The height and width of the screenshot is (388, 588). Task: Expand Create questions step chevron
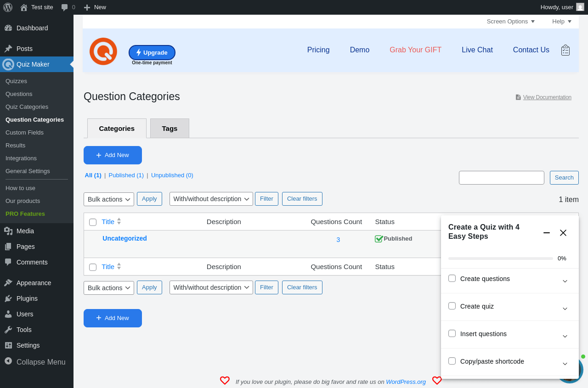tap(565, 281)
